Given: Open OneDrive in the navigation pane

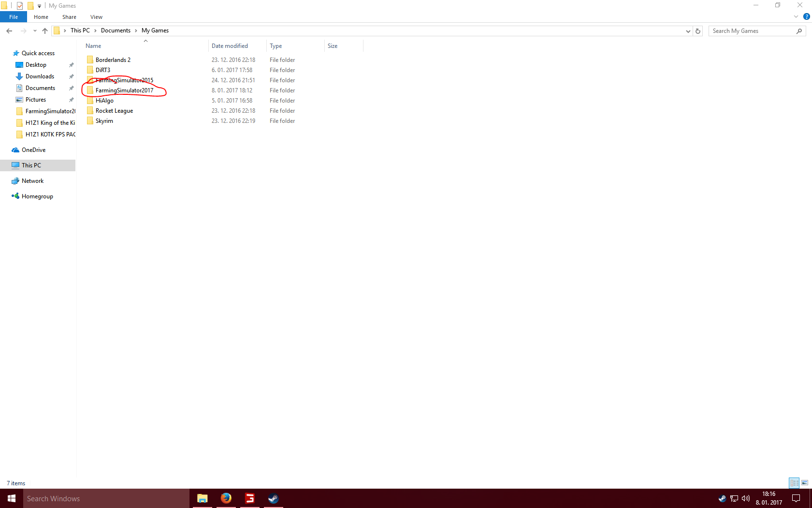Looking at the screenshot, I should point(33,150).
